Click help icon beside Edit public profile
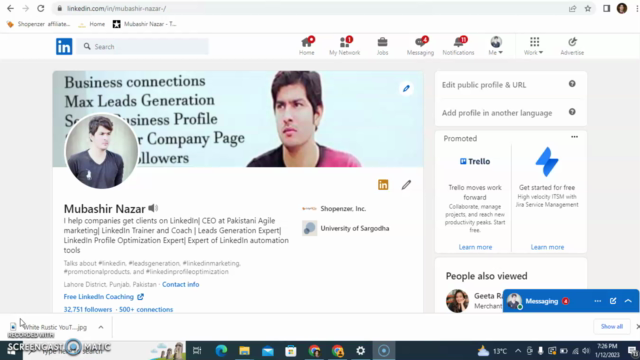Screen dimensions: 640x360 572,84
